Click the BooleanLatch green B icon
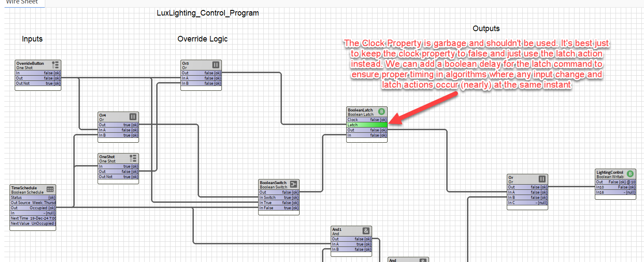The width and height of the screenshot is (644, 262). [382, 112]
